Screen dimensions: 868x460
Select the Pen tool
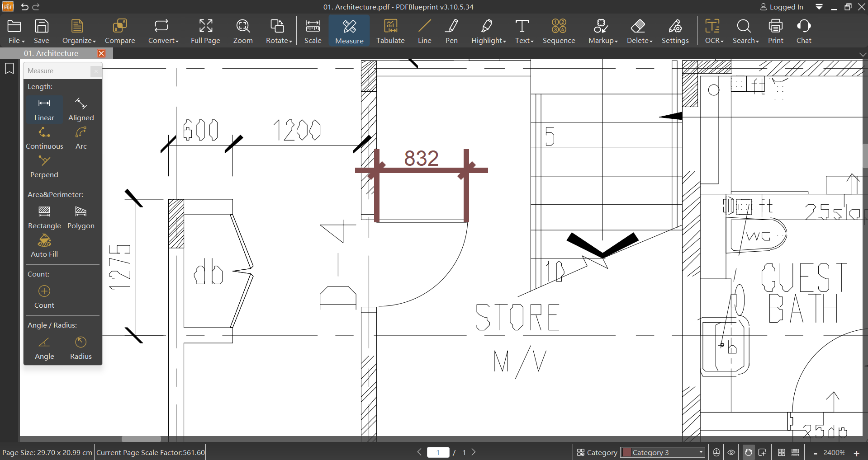[x=451, y=31]
